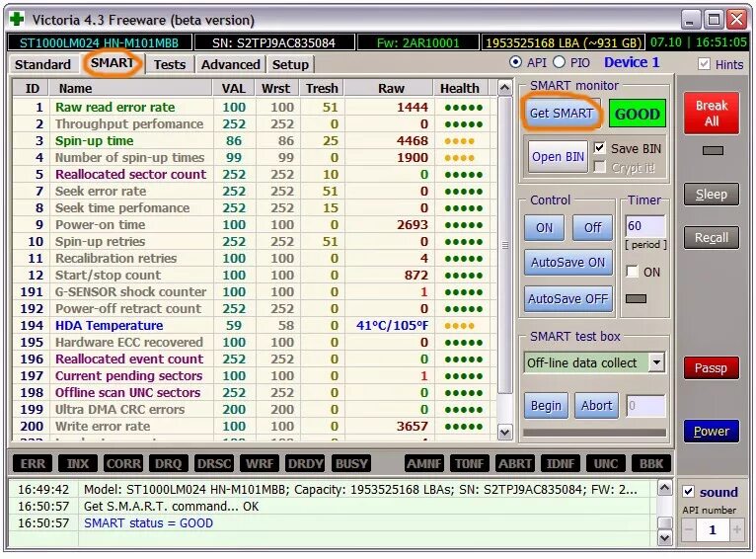The height and width of the screenshot is (559, 756).
Task: Click the red Passp button
Action: (712, 368)
